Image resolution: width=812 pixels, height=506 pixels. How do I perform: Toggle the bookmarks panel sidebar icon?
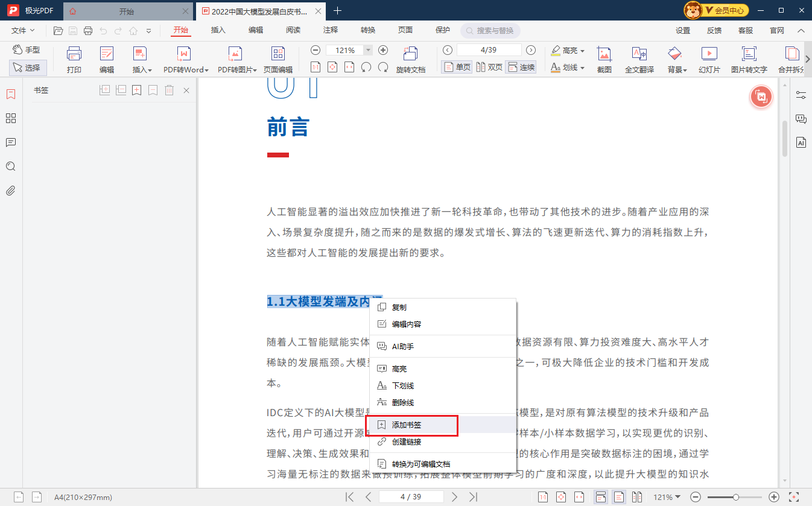tap(11, 94)
